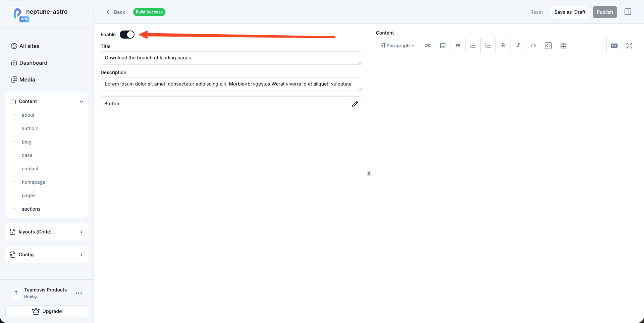Create a bulleted list
644x323 pixels.
(473, 45)
